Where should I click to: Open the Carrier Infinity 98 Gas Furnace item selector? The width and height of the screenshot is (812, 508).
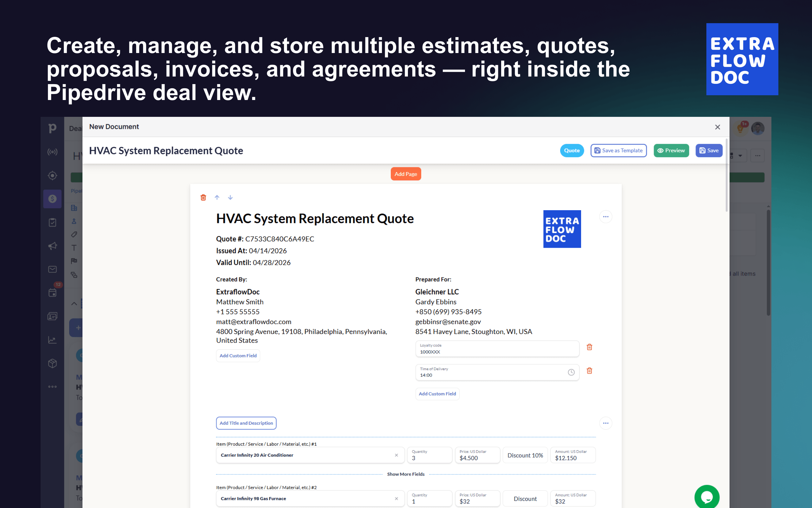coord(310,498)
